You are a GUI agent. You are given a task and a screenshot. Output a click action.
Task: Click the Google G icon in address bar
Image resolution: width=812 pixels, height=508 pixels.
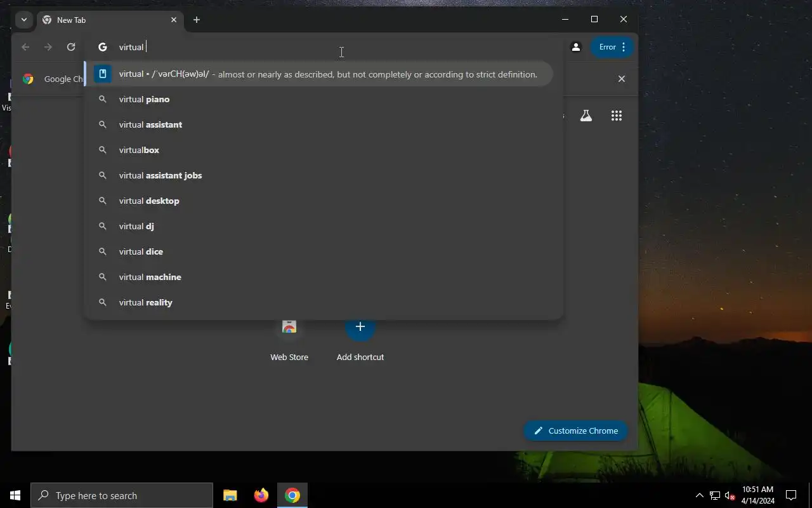click(x=103, y=47)
